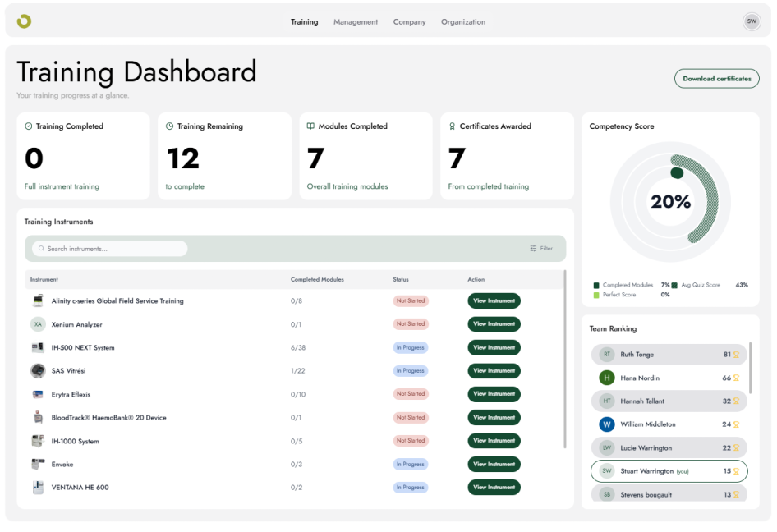Click the Training Remaining clock icon
Image resolution: width=777 pixels, height=532 pixels.
click(x=169, y=126)
